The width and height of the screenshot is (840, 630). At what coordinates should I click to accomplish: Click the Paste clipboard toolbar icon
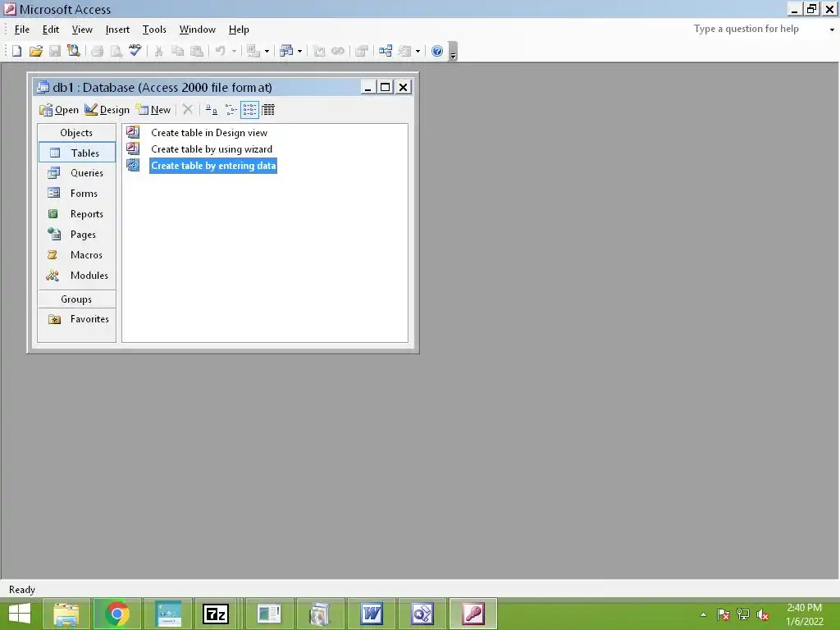[197, 51]
